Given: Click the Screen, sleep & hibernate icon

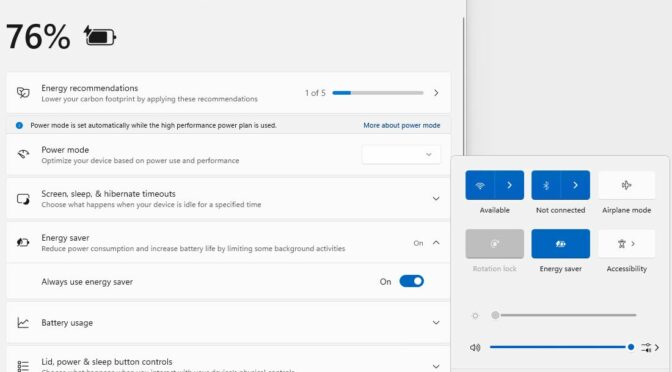Looking at the screenshot, I should [23, 199].
